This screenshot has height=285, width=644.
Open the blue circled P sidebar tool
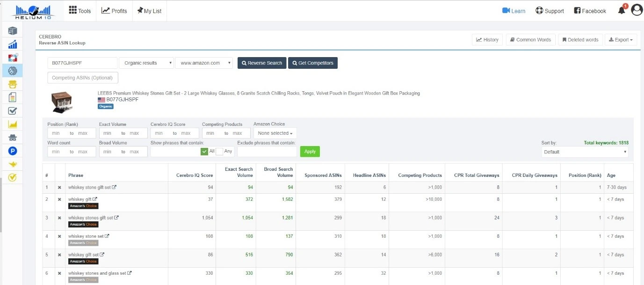12,151
